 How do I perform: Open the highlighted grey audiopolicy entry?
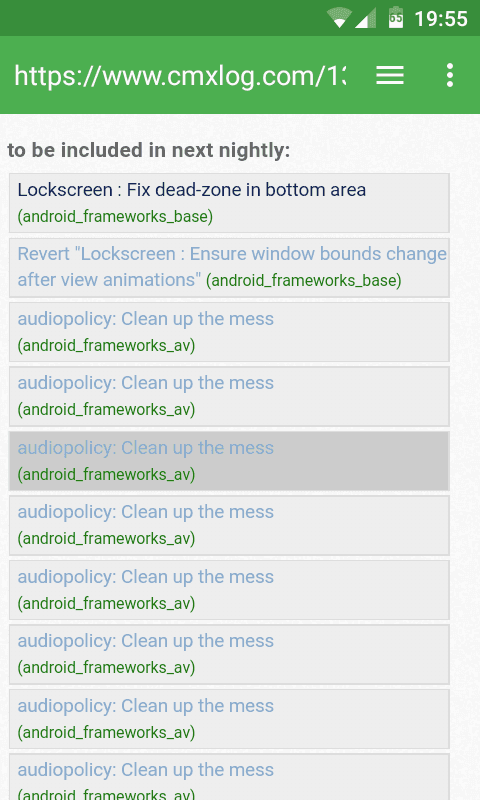pos(229,461)
